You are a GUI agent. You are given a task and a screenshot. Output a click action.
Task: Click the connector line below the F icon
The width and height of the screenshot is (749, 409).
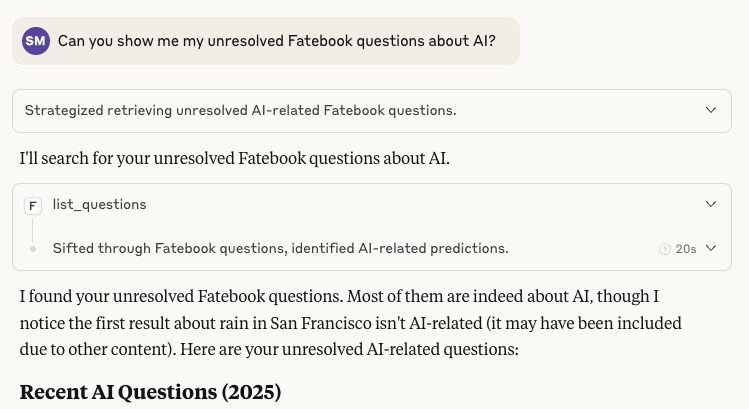(33, 229)
